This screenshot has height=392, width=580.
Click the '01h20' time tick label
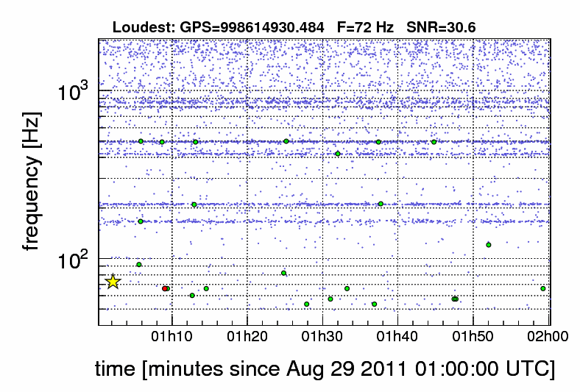pos(247,337)
